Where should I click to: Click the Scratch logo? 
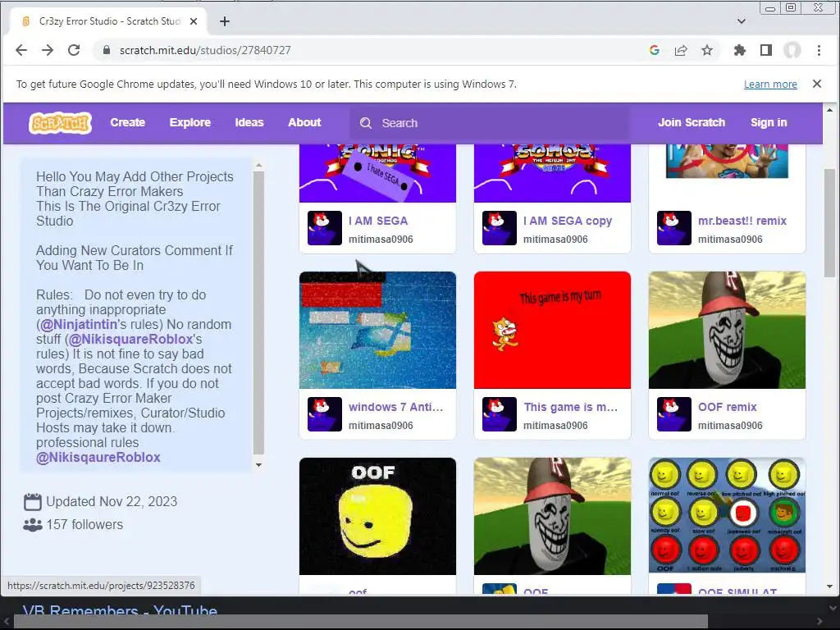click(x=60, y=123)
